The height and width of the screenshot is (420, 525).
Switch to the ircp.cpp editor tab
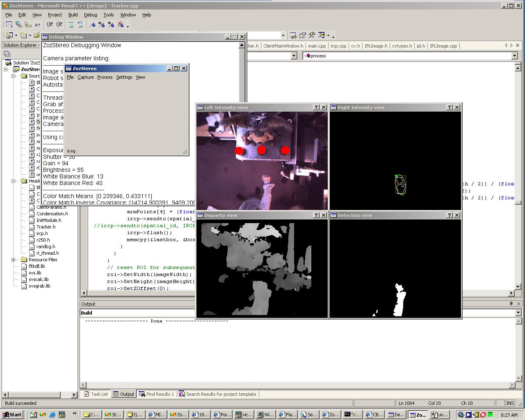click(338, 46)
